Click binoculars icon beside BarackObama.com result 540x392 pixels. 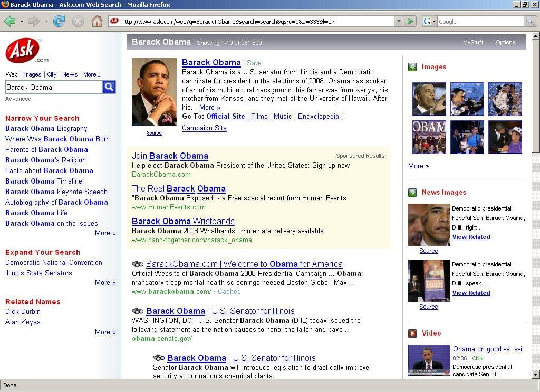point(138,264)
